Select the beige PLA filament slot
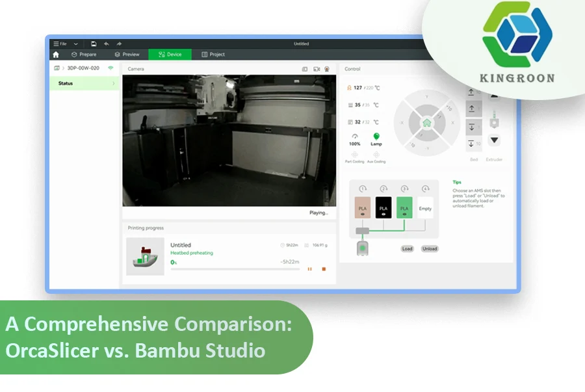The height and width of the screenshot is (392, 585). 362,208
